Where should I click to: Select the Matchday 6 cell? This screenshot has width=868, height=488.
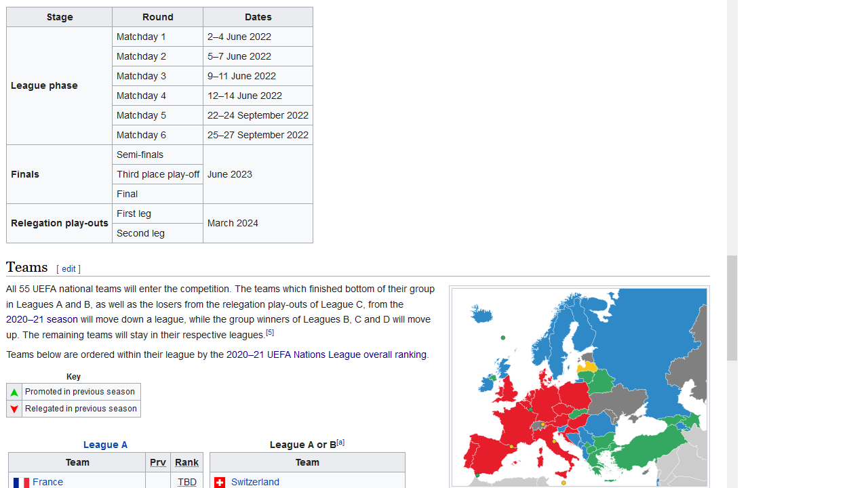(157, 135)
